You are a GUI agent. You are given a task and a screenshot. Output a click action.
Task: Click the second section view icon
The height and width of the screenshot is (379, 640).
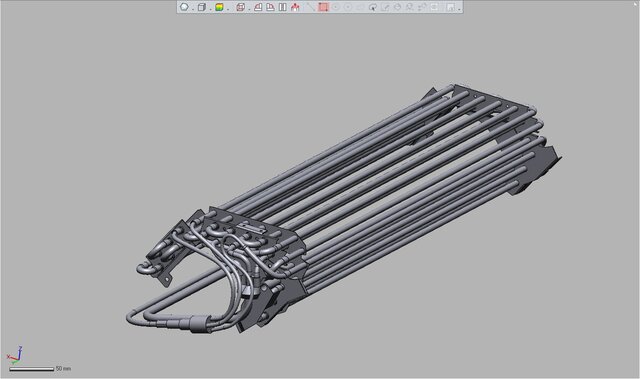point(270,7)
